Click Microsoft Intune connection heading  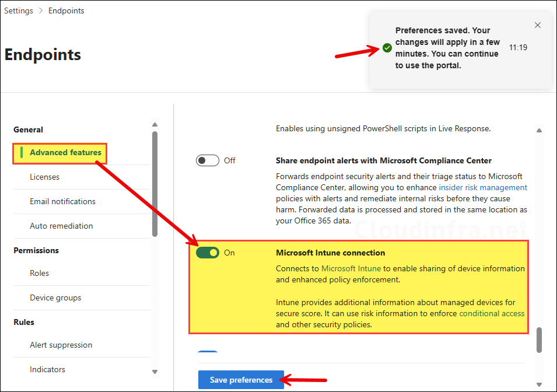click(x=330, y=253)
